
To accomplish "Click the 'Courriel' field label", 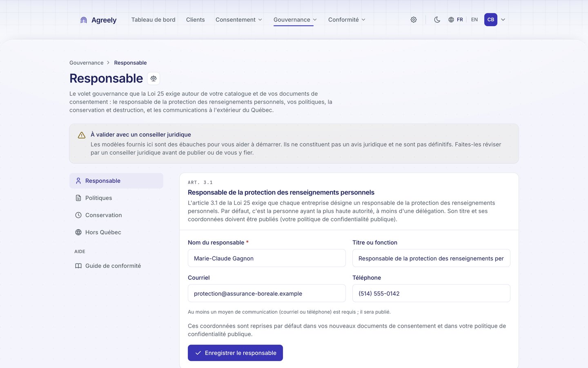I will (x=198, y=278).
